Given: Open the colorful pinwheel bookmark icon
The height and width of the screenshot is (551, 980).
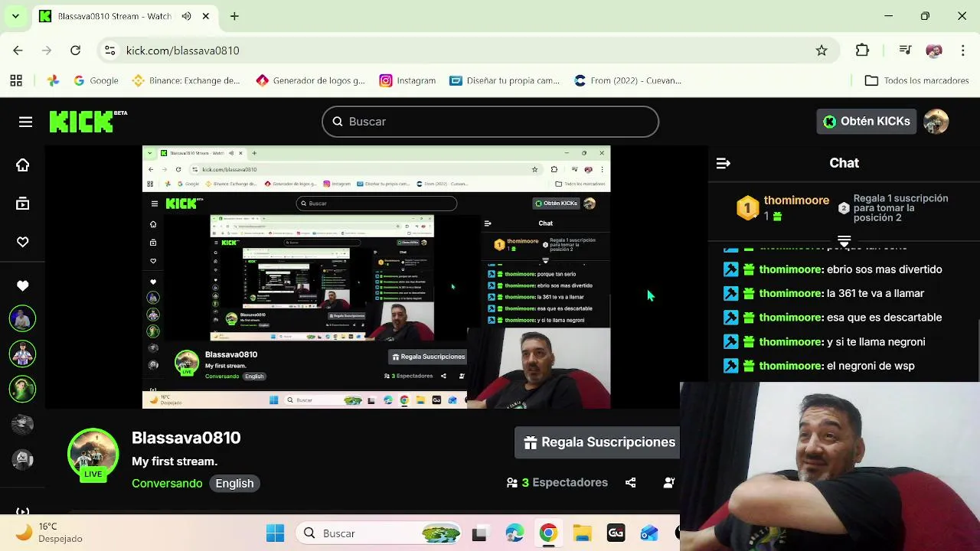Looking at the screenshot, I should (53, 80).
